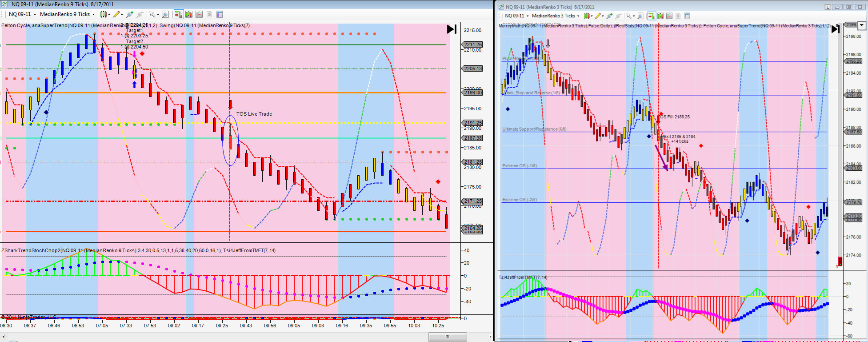Click 2211.25 price marker on 9 Ticks axis
This screenshot has height=342, width=868.
coord(473,44)
